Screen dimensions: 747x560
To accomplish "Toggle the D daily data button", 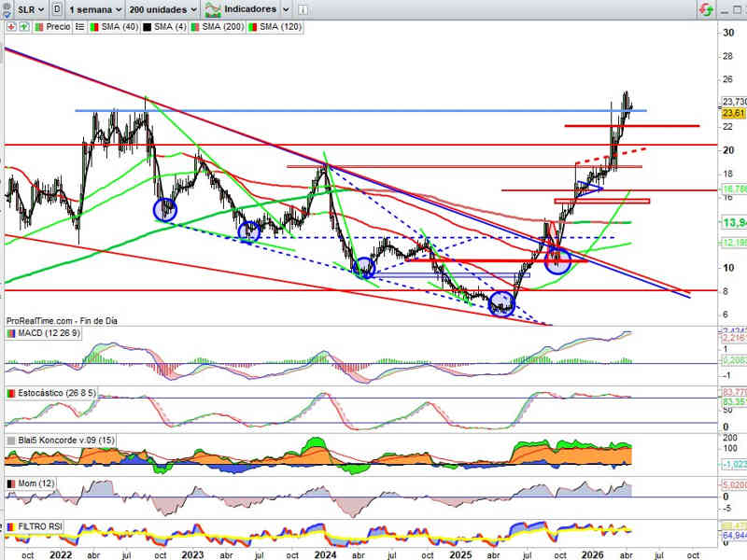I will coord(58,9).
